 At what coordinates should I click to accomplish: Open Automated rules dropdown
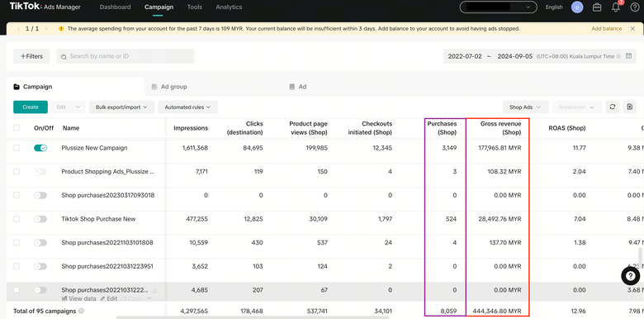(x=187, y=107)
